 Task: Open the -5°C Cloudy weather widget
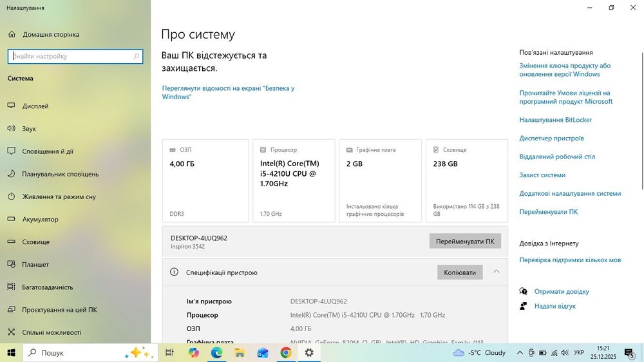pos(479,352)
